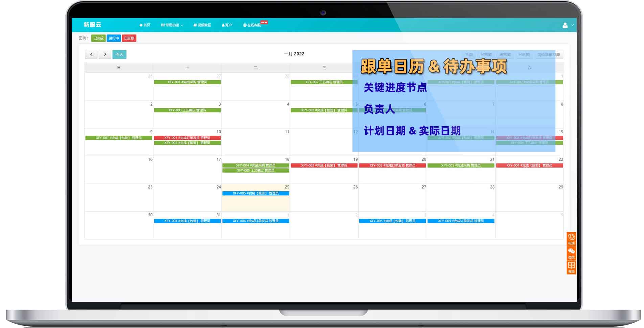The width and height of the screenshot is (644, 328).
Task: Click the blue 进行中 legend swatch
Action: tap(114, 38)
